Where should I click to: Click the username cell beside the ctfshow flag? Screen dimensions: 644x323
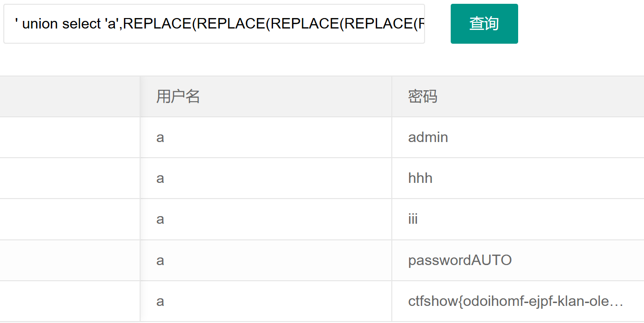(160, 301)
